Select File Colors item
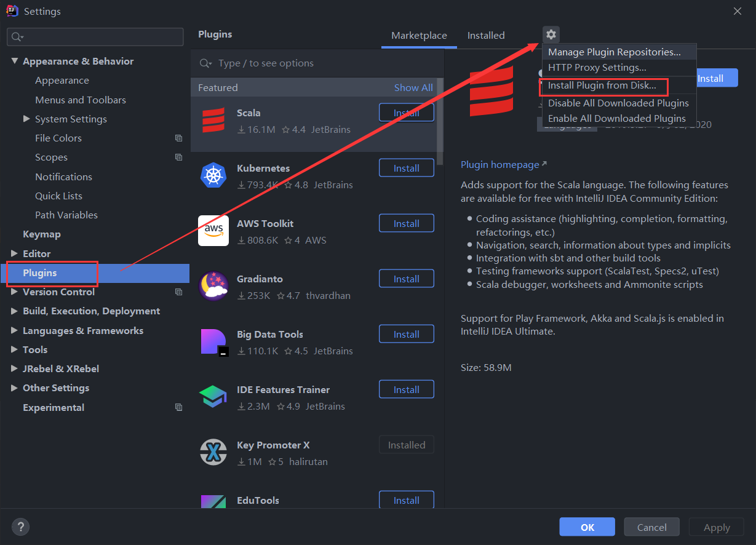Viewport: 756px width, 545px height. pyautogui.click(x=58, y=138)
